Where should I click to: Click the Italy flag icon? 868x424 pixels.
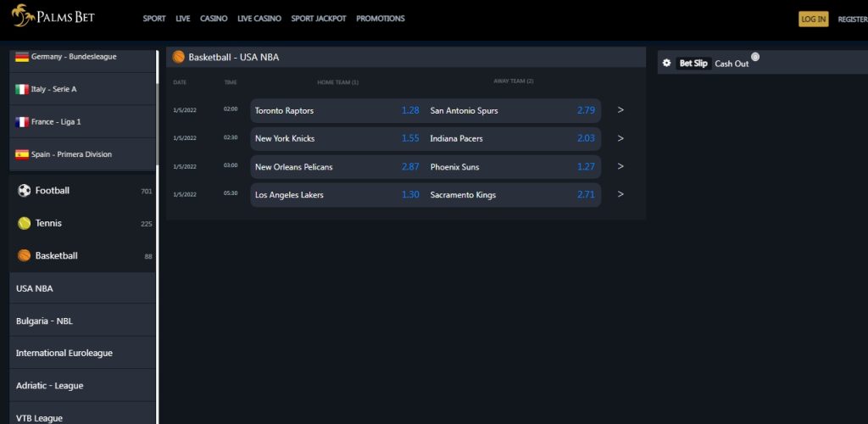(x=22, y=89)
